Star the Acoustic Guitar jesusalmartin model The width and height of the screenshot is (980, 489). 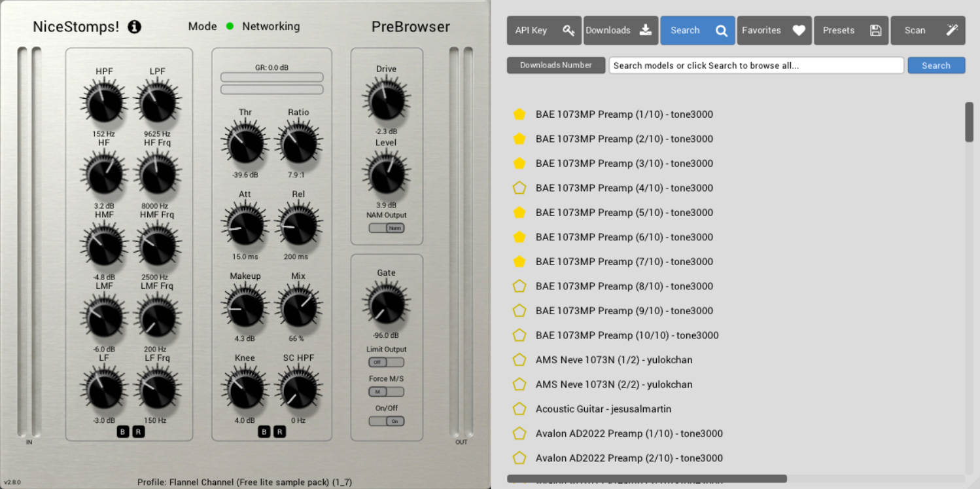click(x=519, y=408)
